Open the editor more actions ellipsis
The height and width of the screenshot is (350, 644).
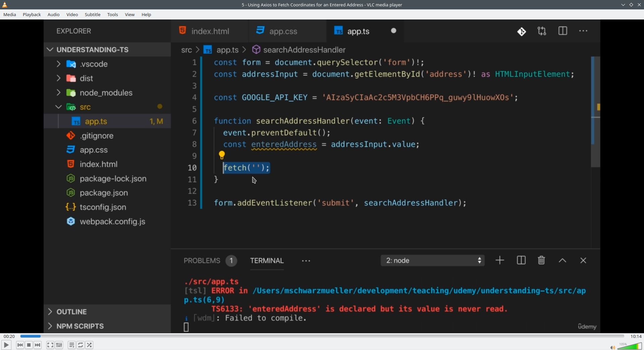click(583, 31)
